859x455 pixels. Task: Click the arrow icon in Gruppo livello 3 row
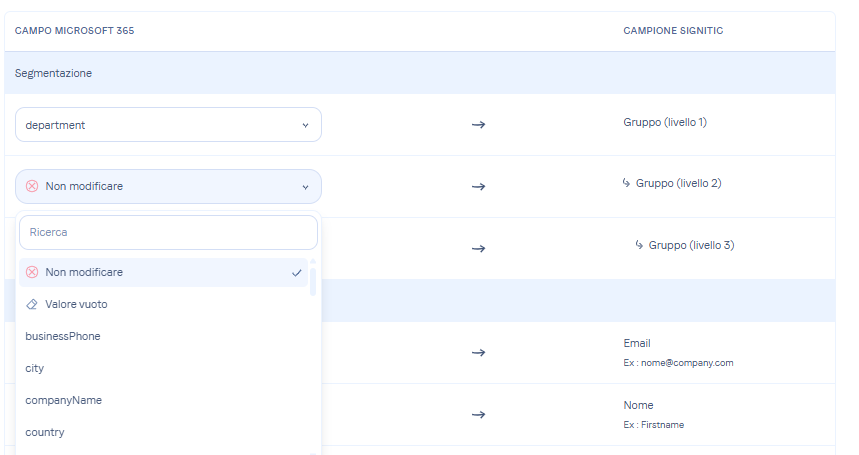click(x=478, y=248)
